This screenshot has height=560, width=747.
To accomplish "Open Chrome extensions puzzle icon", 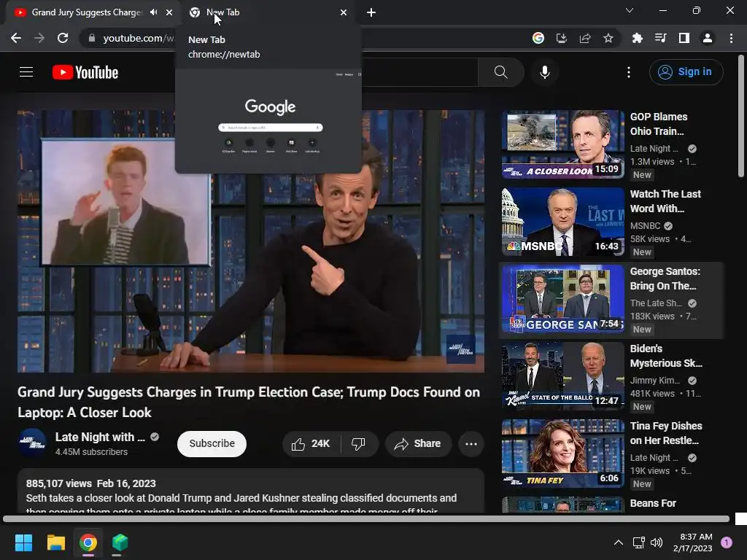I will point(638,38).
